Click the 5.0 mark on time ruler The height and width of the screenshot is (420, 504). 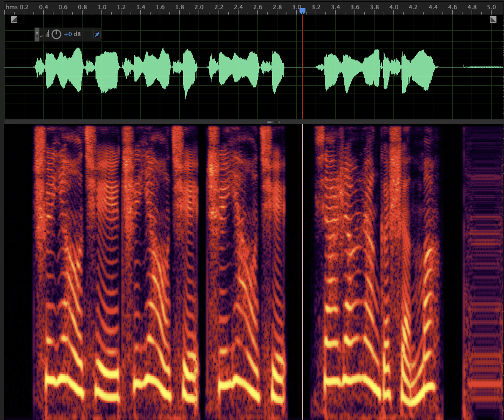(x=491, y=7)
